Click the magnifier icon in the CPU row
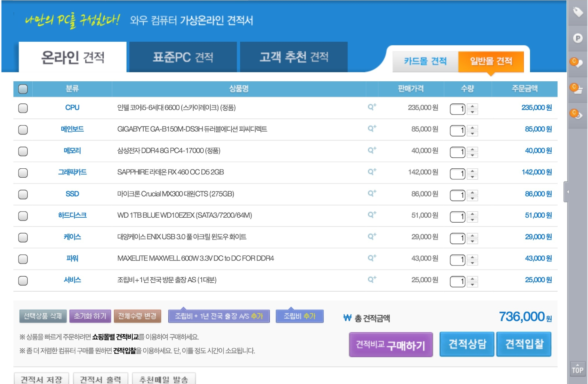Screen dimensions: 588x384 click(372, 107)
